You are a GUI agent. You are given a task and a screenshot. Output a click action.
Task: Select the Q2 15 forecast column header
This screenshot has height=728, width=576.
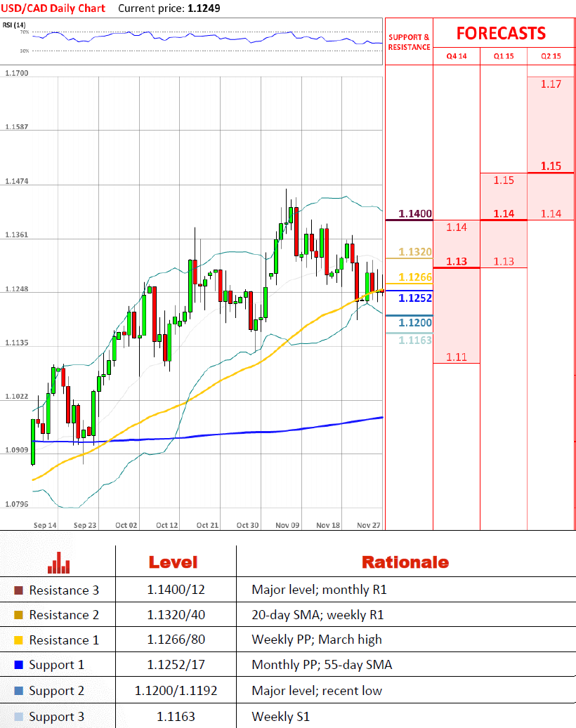pos(551,56)
